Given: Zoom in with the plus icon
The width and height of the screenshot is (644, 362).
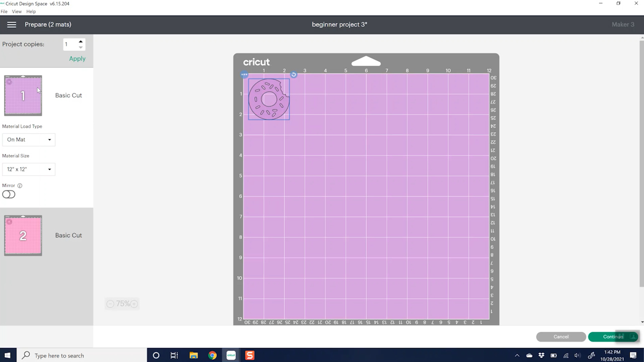Looking at the screenshot, I should [x=134, y=304].
